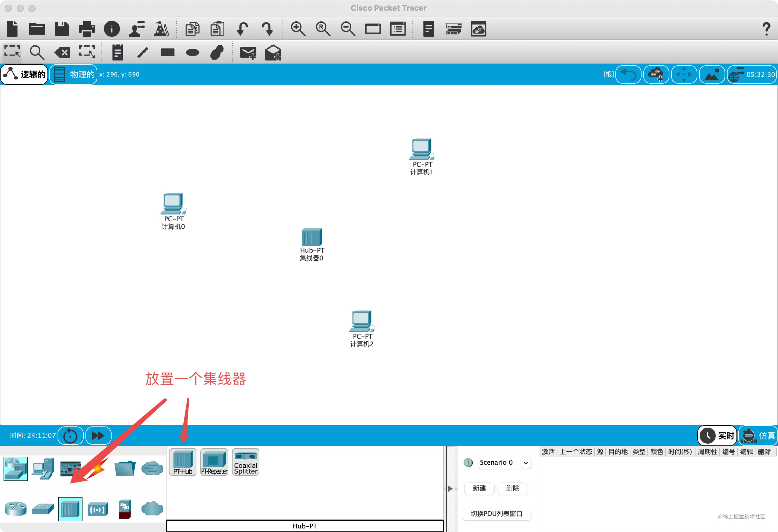Screen dimensions: 778x532
Task: Switch to the 逻辑的 workspace tab
Action: 24,74
